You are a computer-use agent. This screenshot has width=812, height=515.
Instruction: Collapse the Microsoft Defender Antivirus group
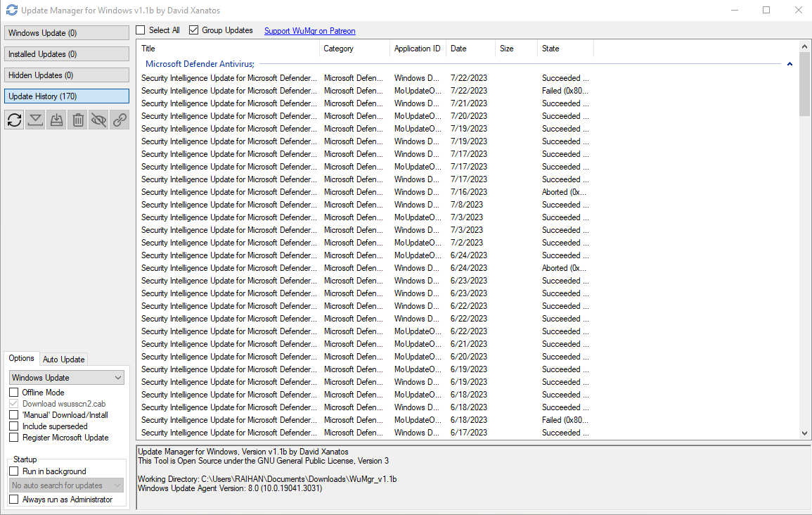[790, 64]
